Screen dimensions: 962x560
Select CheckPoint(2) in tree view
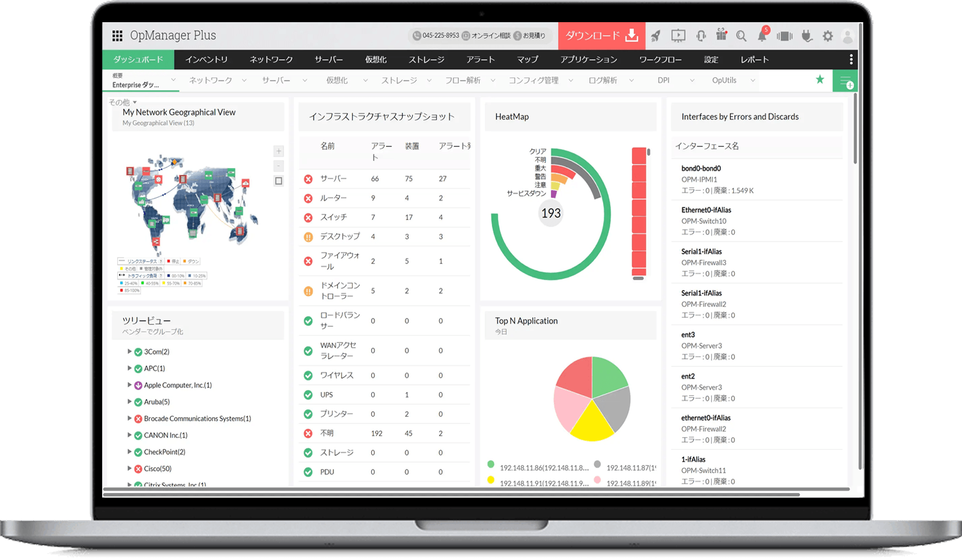click(165, 452)
